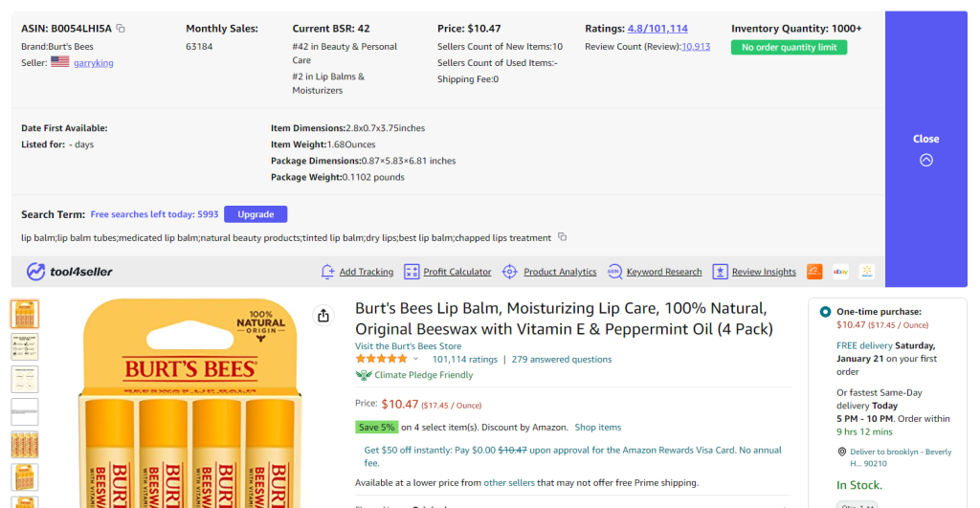Click FREE delivery link in buy box
The width and height of the screenshot is (980, 508).
pos(864,345)
